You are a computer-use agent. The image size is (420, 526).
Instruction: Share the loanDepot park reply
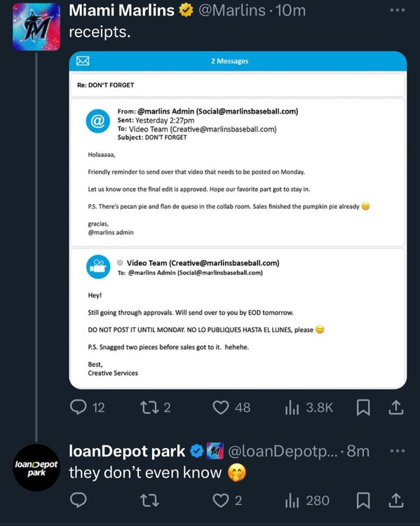click(396, 500)
